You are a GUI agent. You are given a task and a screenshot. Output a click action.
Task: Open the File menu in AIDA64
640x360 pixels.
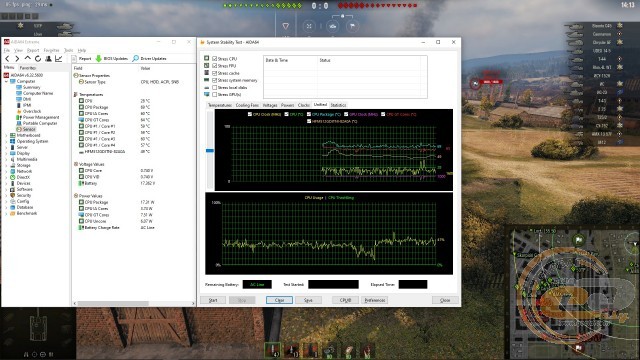point(7,50)
